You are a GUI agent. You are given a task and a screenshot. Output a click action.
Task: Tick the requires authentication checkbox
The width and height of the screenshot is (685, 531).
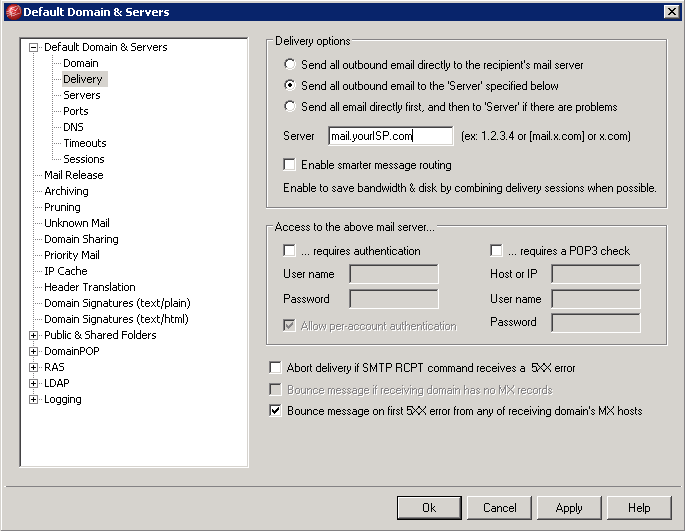click(289, 250)
